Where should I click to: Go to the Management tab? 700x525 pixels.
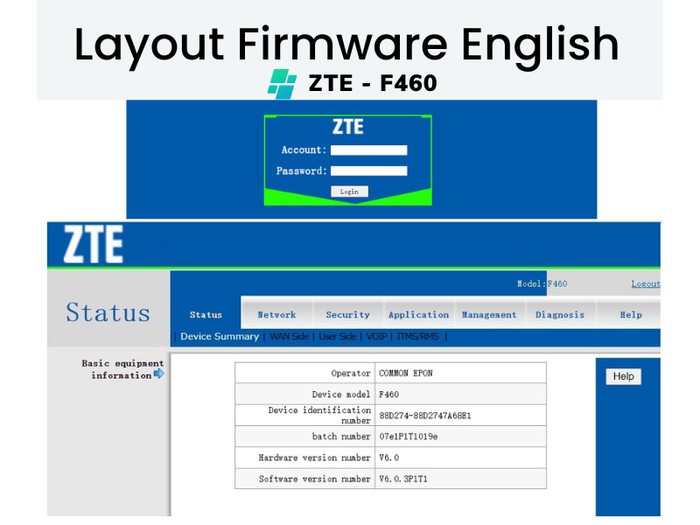[489, 315]
